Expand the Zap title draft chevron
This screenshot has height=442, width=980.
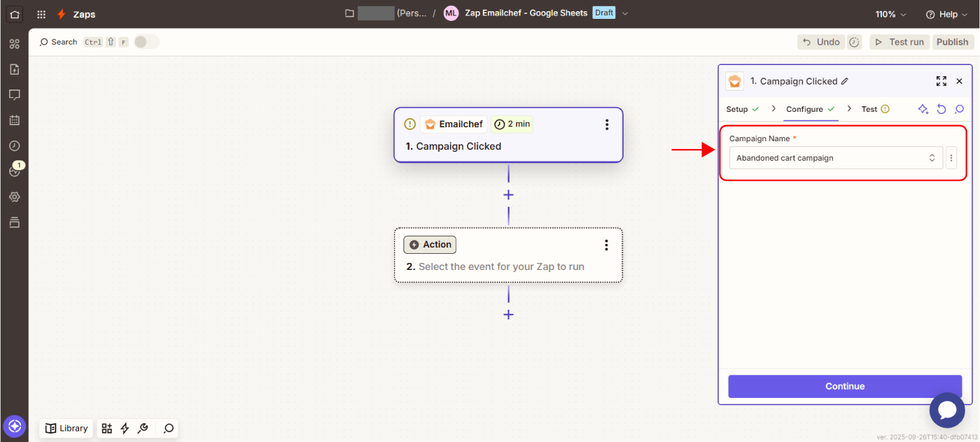625,13
